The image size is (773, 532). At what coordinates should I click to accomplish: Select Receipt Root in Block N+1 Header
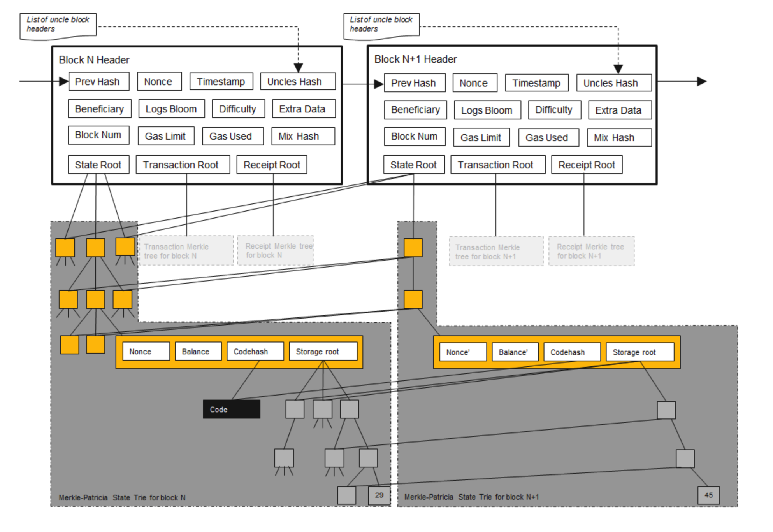point(587,164)
